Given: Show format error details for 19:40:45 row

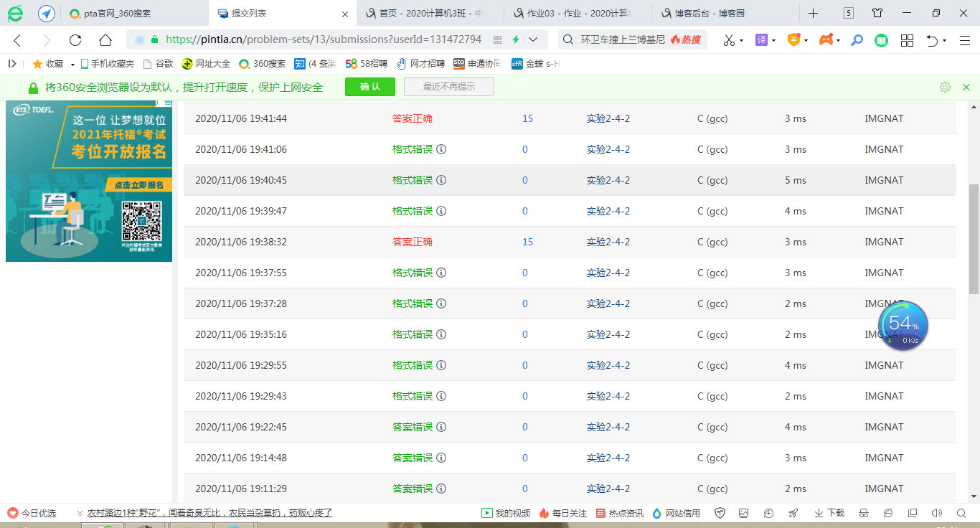Looking at the screenshot, I should [x=441, y=180].
